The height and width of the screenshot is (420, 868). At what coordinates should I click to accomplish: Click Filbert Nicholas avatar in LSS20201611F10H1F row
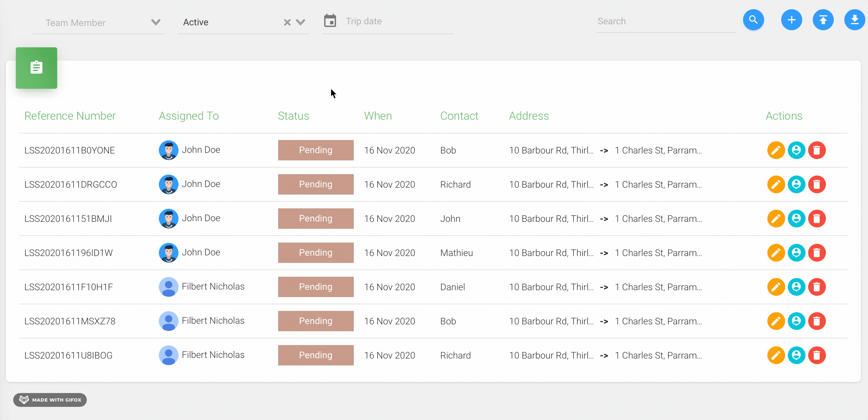pyautogui.click(x=168, y=287)
